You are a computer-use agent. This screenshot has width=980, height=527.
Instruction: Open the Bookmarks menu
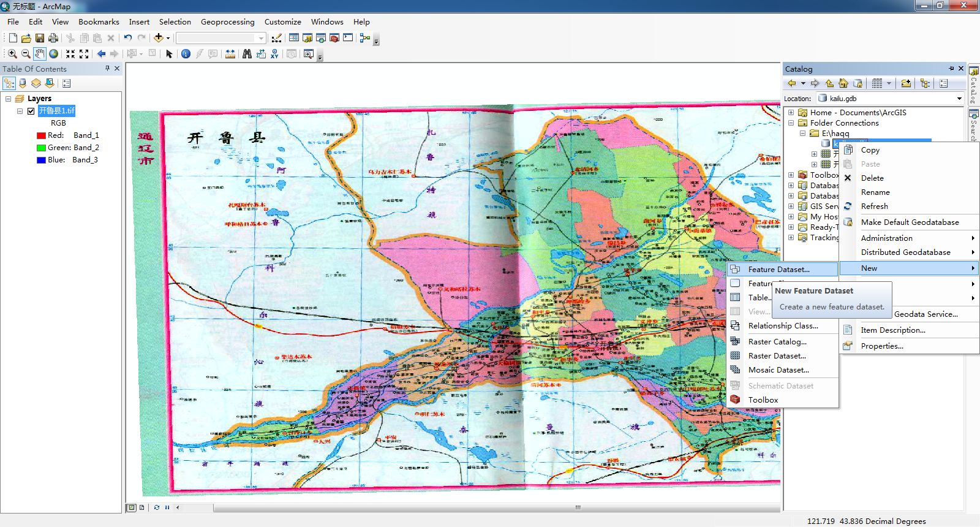tap(99, 22)
